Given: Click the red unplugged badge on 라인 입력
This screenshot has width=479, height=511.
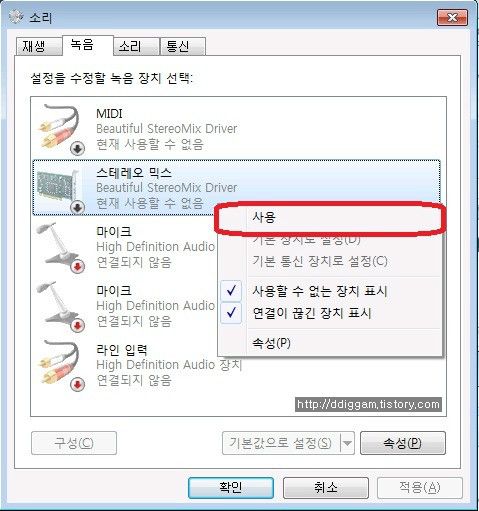Looking at the screenshot, I should [x=77, y=384].
